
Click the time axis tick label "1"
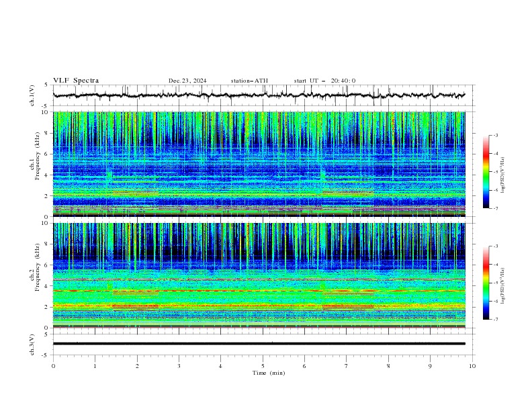coord(95,366)
